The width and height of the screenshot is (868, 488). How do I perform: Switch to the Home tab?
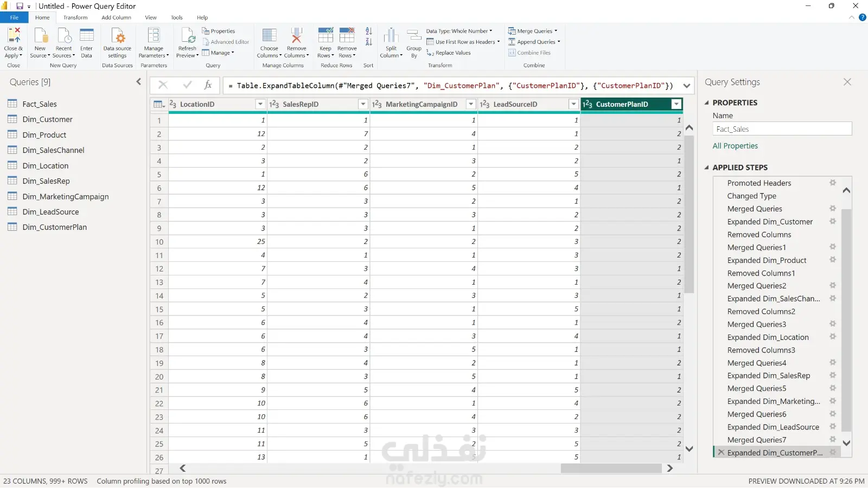(x=42, y=17)
